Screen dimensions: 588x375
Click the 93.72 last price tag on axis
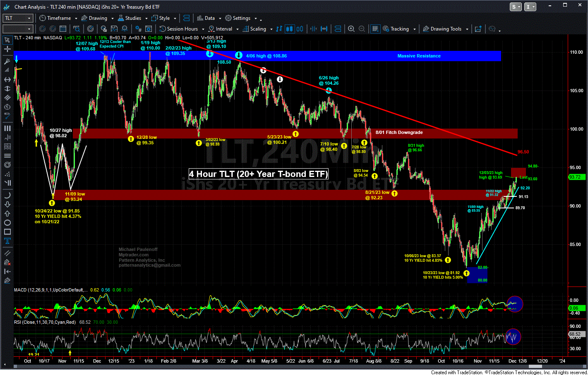(577, 177)
